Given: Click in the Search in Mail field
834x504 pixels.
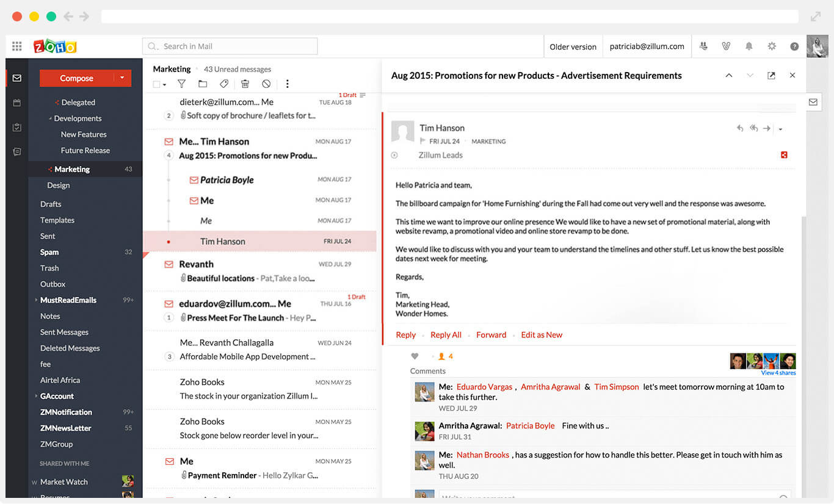Looking at the screenshot, I should point(230,46).
